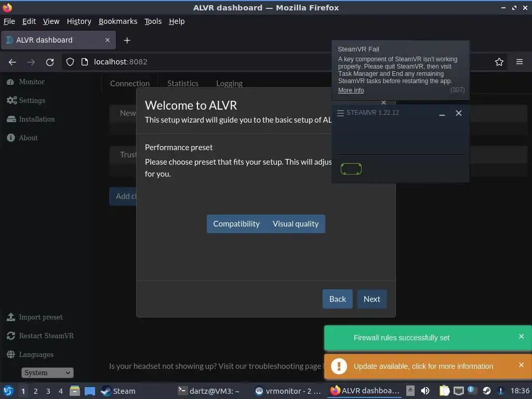Open the Firefox hamburger menu

pyautogui.click(x=519, y=62)
